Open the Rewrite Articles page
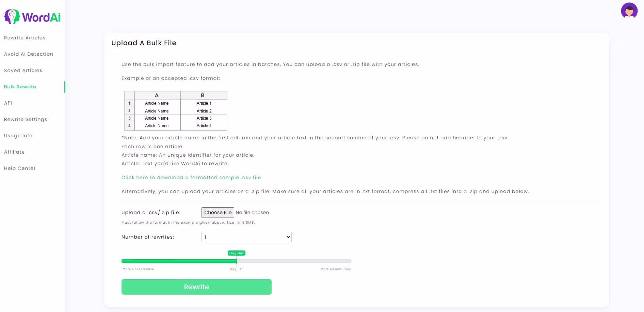644x312 pixels. click(x=25, y=38)
